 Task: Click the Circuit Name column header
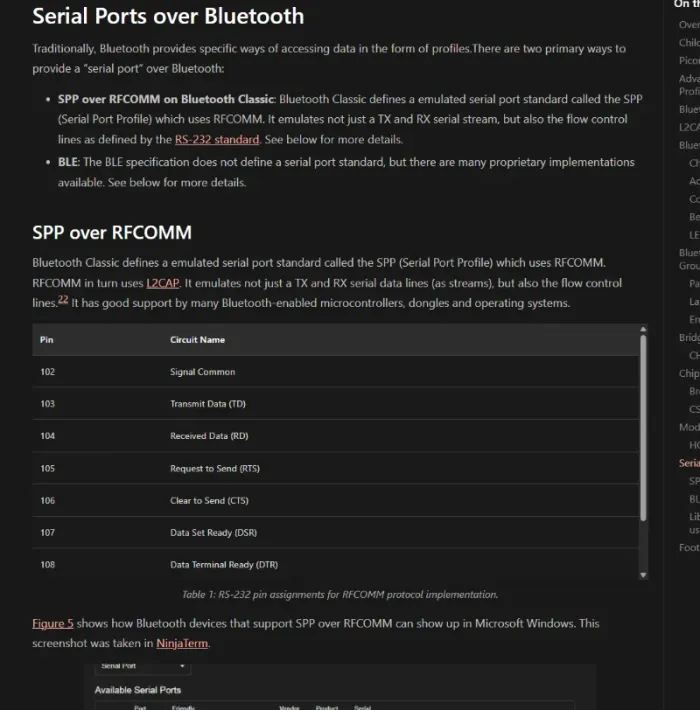coord(197,339)
